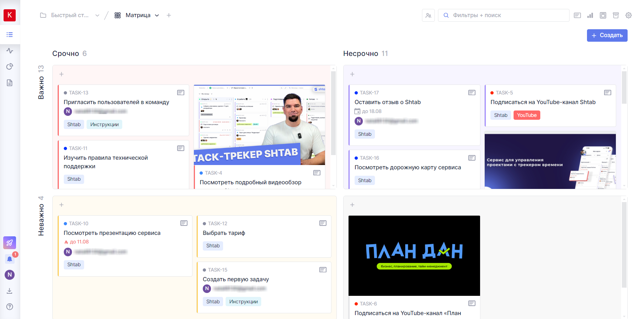Viewport: 644px width, 319px height.
Task: Open the help question mark icon
Action: point(10,307)
